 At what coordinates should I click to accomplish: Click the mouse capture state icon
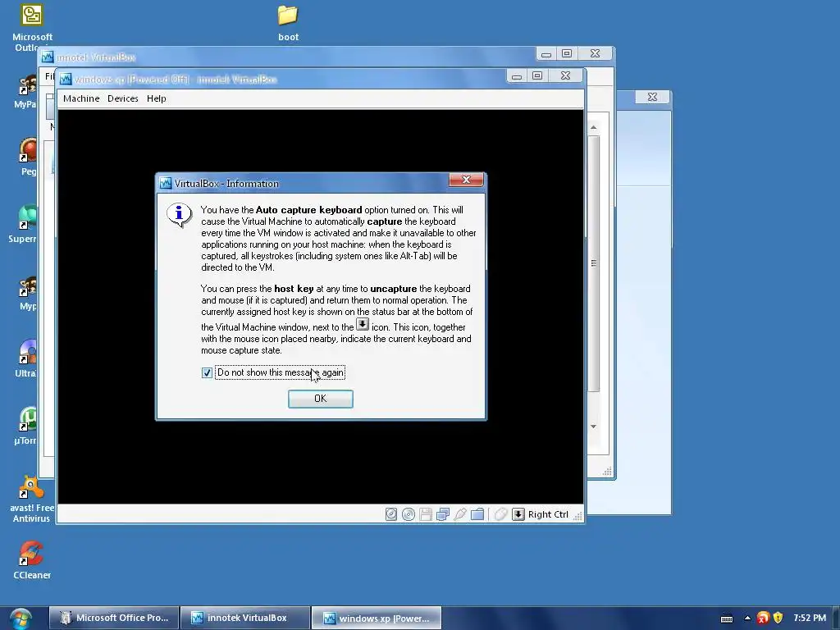pos(501,514)
